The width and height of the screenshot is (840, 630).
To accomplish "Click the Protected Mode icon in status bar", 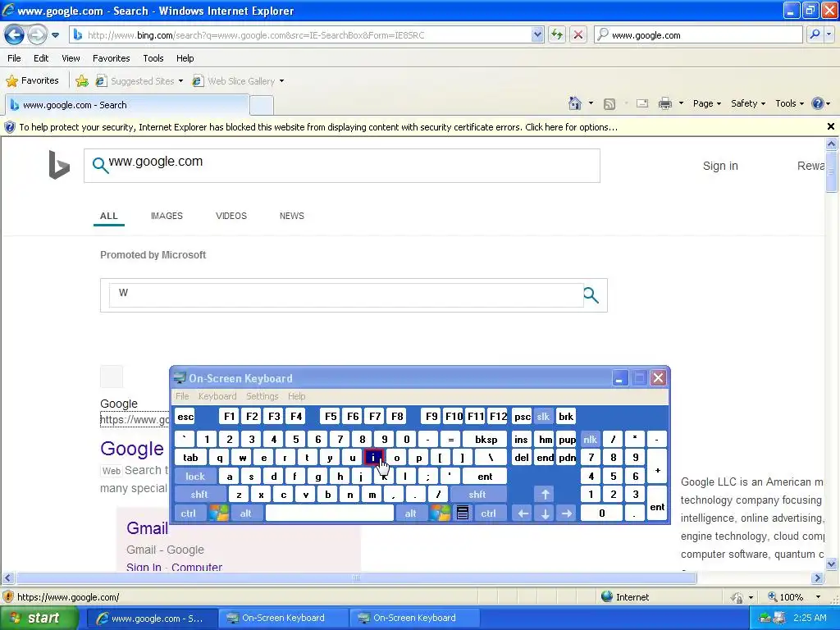I will (x=737, y=597).
